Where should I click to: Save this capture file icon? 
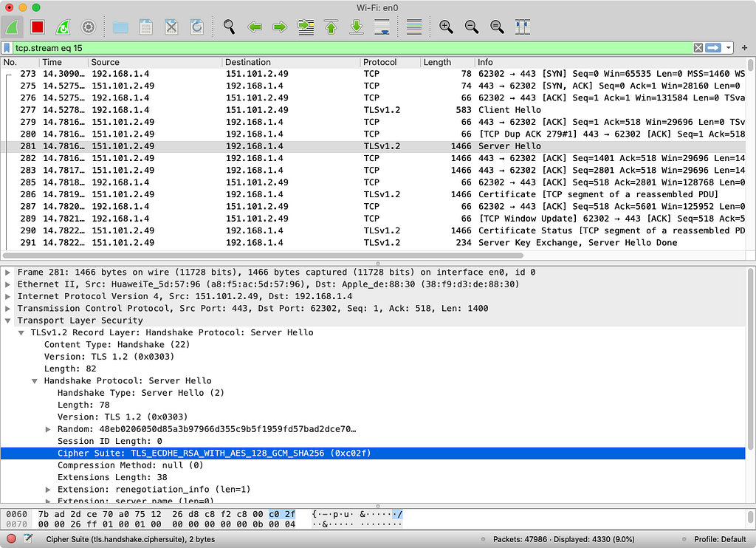(145, 27)
